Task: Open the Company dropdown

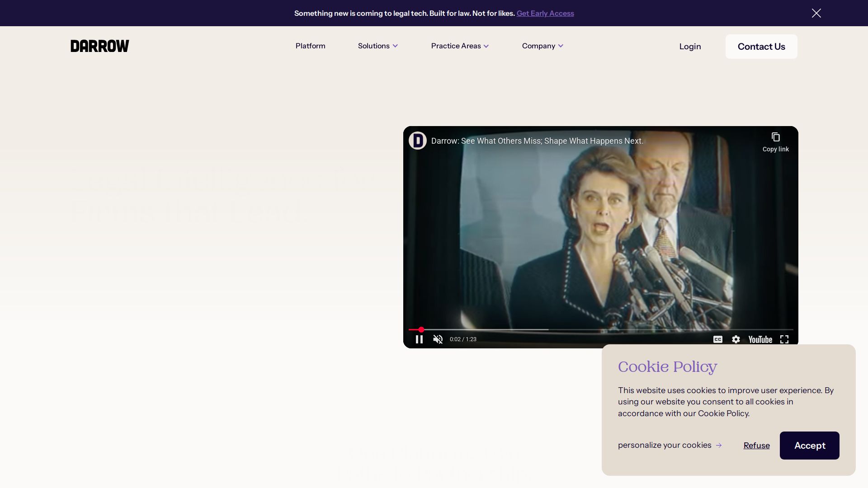Action: (542, 46)
